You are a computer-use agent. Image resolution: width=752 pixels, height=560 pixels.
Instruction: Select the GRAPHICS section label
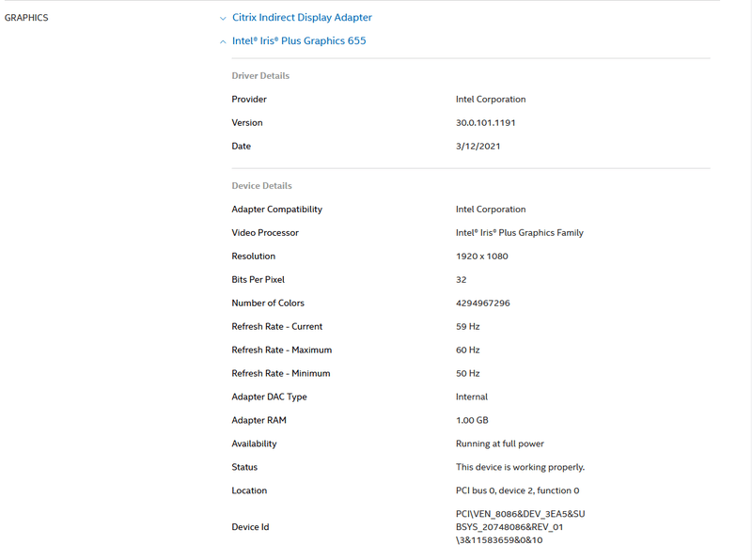[26, 18]
